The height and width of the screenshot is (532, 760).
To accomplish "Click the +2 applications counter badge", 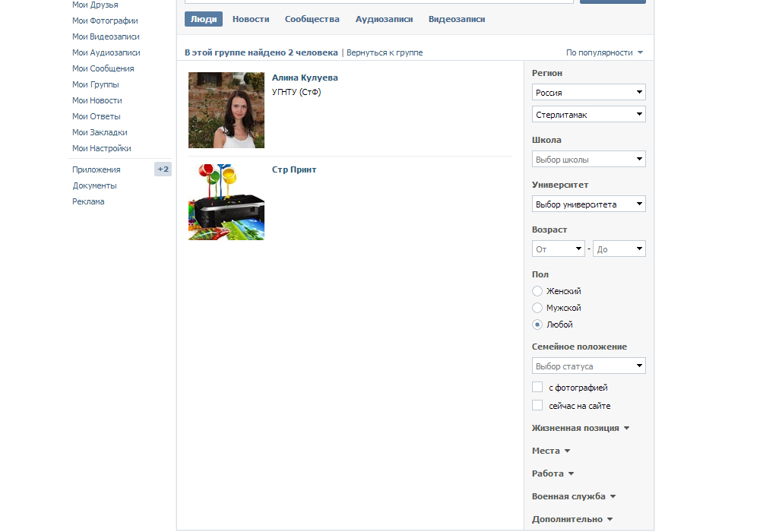I will pos(163,169).
